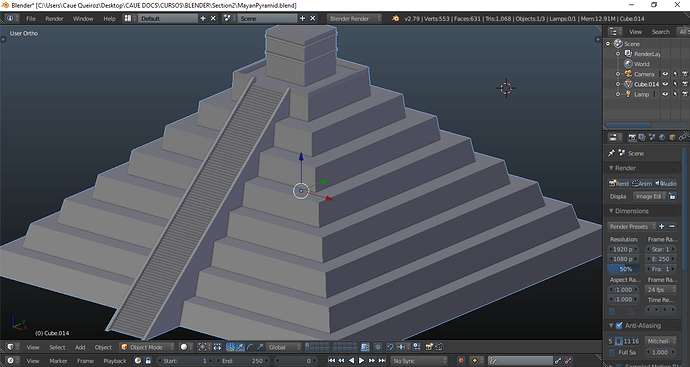Image resolution: width=690 pixels, height=367 pixels.
Task: Toggle use preview range clock icon
Action: click(138, 360)
